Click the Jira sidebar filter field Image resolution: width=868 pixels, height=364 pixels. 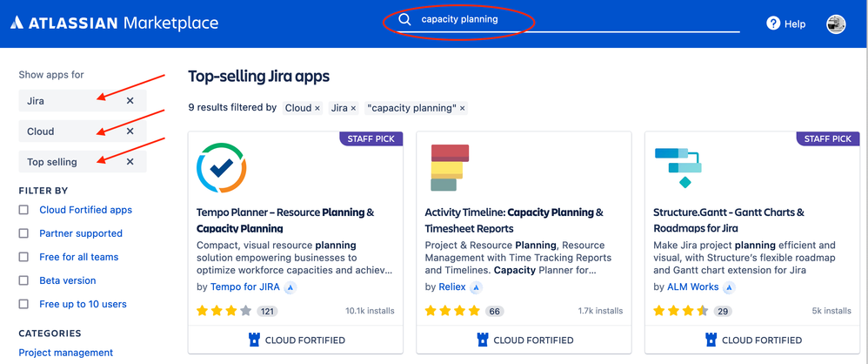[x=83, y=101]
